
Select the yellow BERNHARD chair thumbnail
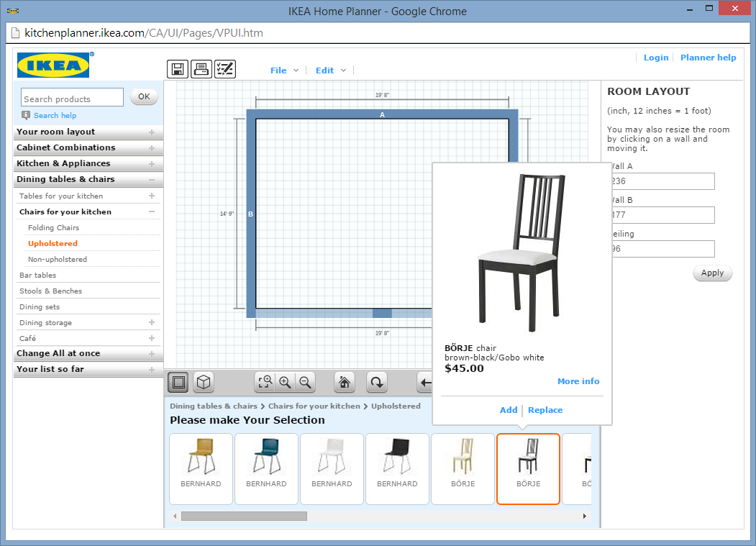tap(201, 469)
